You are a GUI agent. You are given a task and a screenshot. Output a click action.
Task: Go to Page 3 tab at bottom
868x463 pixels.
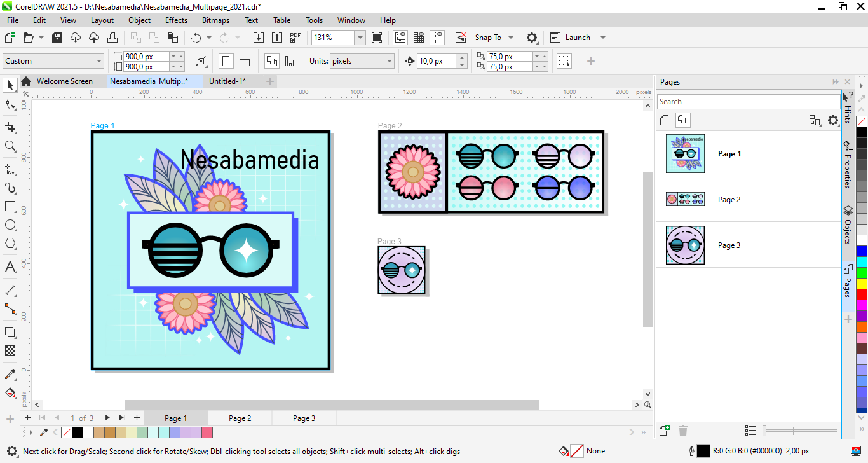[304, 418]
